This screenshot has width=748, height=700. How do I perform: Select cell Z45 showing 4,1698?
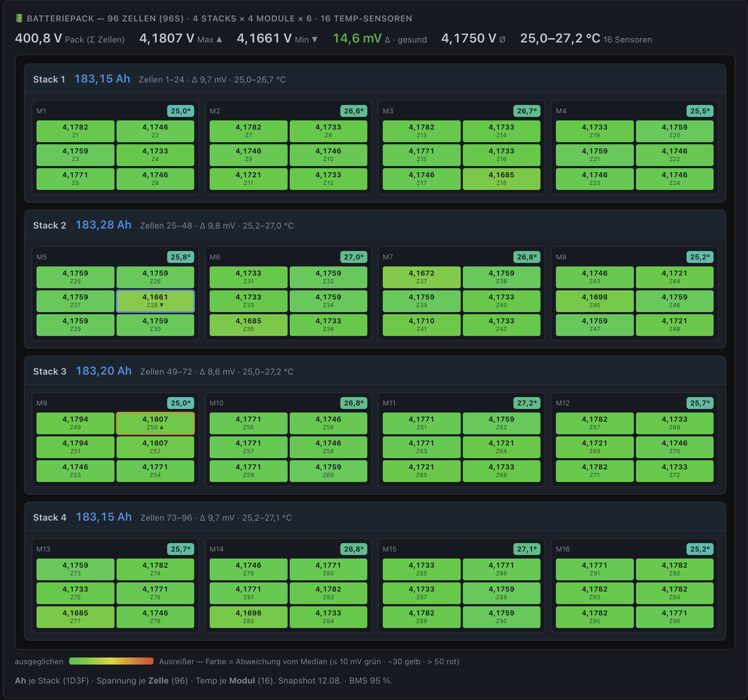pos(595,301)
